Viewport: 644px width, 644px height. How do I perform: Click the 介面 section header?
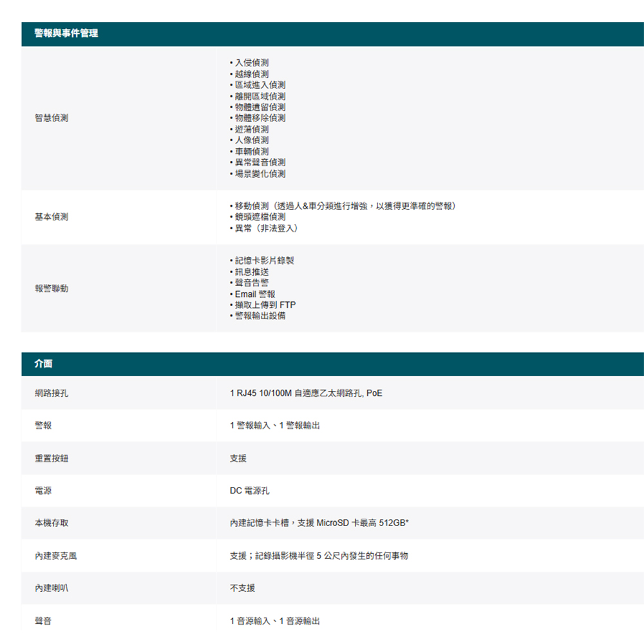pos(44,364)
